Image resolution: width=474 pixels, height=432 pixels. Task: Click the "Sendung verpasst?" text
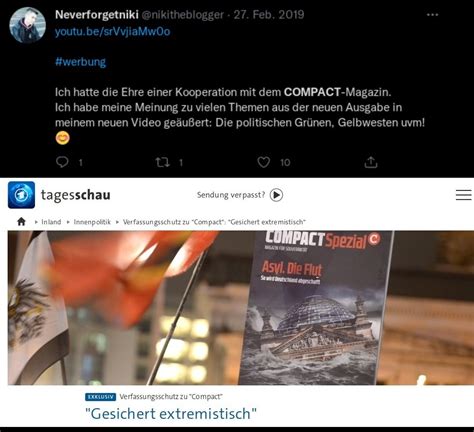click(231, 195)
